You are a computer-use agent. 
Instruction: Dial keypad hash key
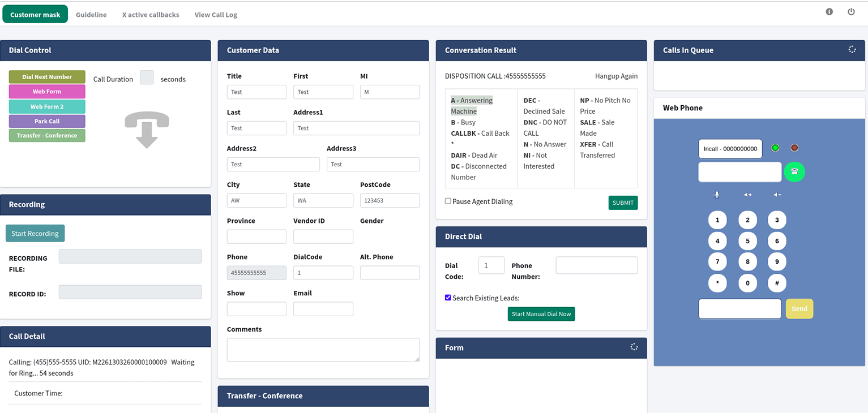pyautogui.click(x=777, y=283)
